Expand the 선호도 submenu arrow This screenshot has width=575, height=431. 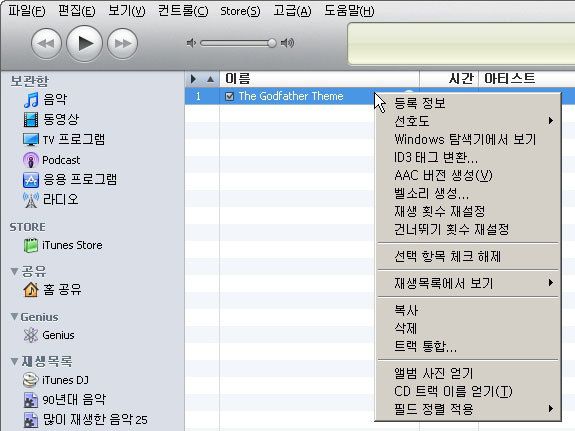550,121
